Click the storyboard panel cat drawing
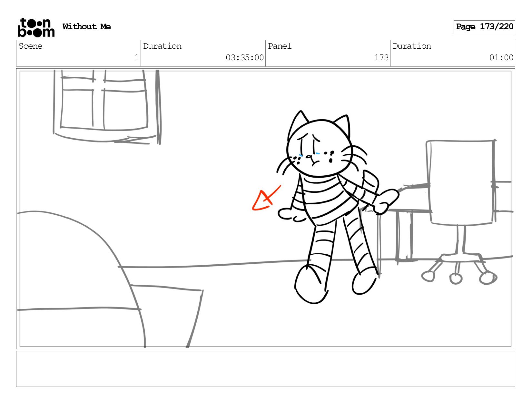The height and width of the screenshot is (411, 532). tap(339, 208)
